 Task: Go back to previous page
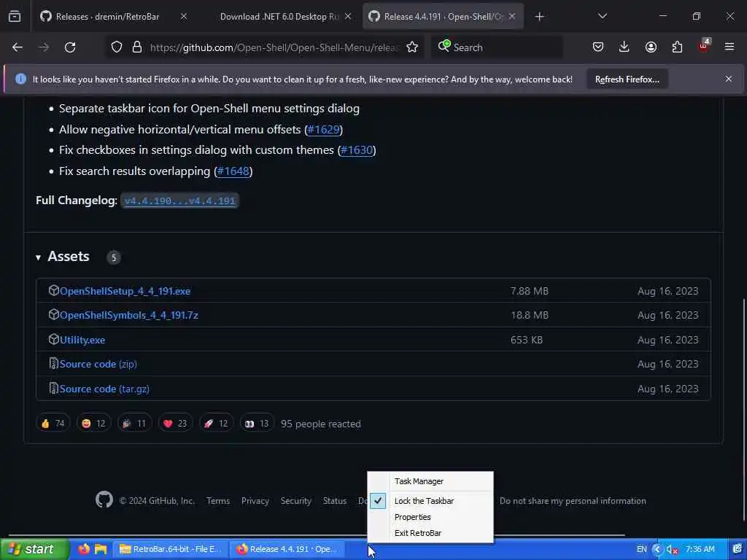18,47
